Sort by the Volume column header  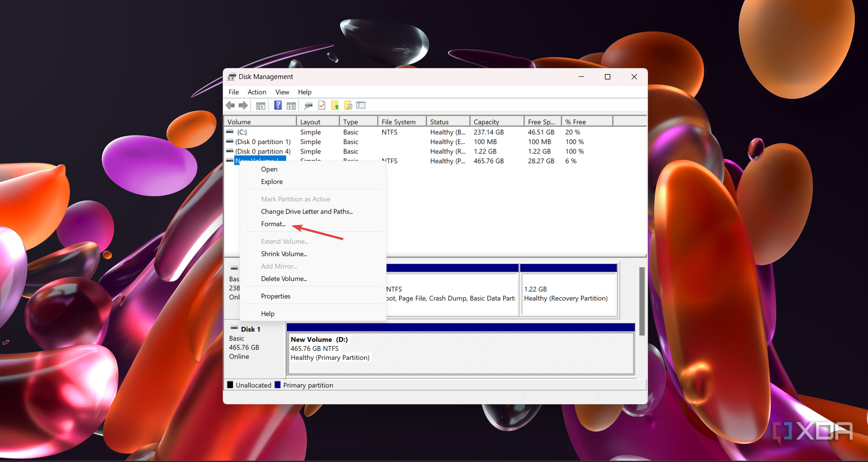click(260, 122)
